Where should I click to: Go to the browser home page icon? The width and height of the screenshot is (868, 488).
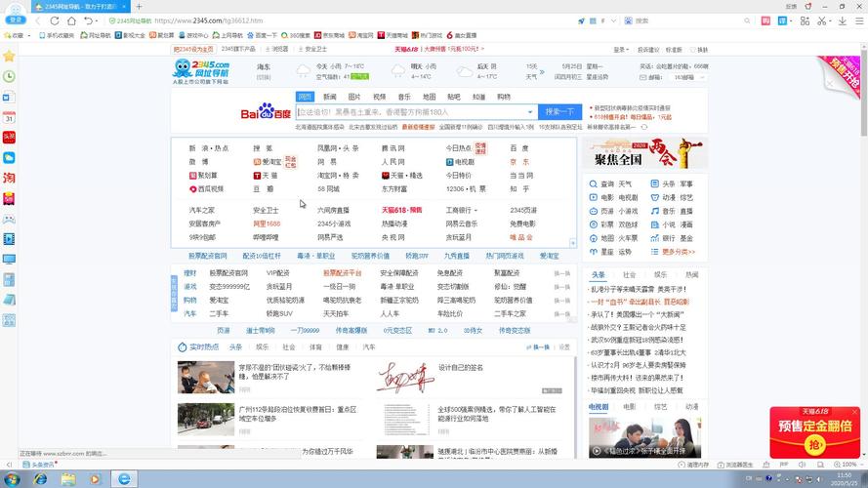tap(71, 20)
